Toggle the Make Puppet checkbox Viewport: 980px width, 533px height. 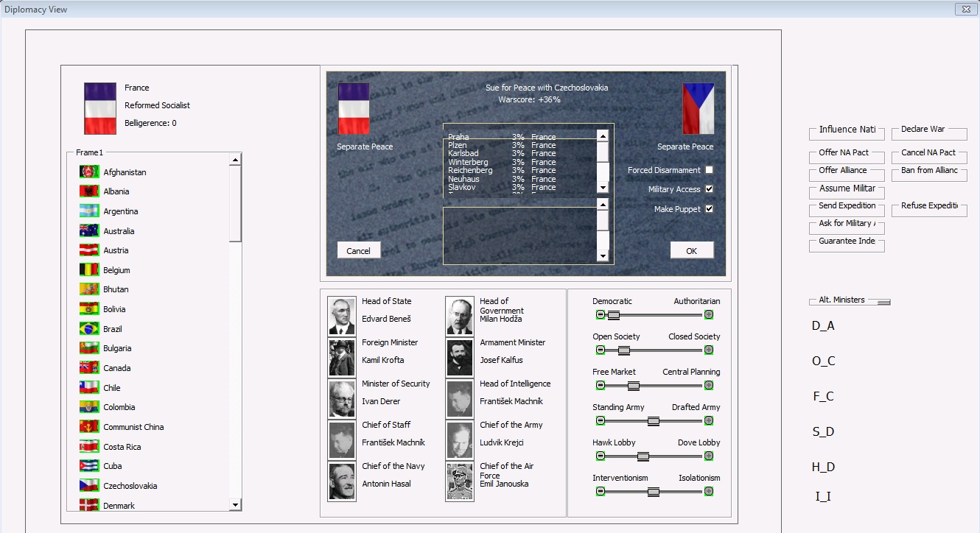[709, 209]
